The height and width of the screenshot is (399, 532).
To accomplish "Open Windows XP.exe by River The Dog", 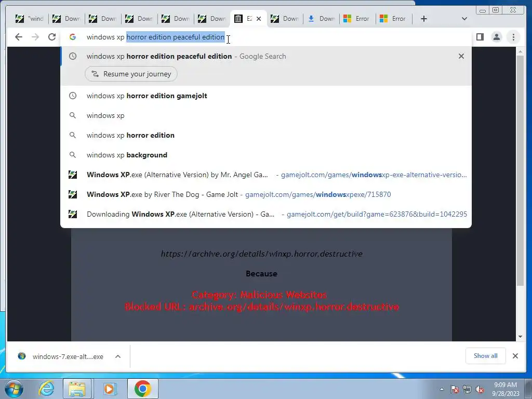I will pyautogui.click(x=266, y=194).
